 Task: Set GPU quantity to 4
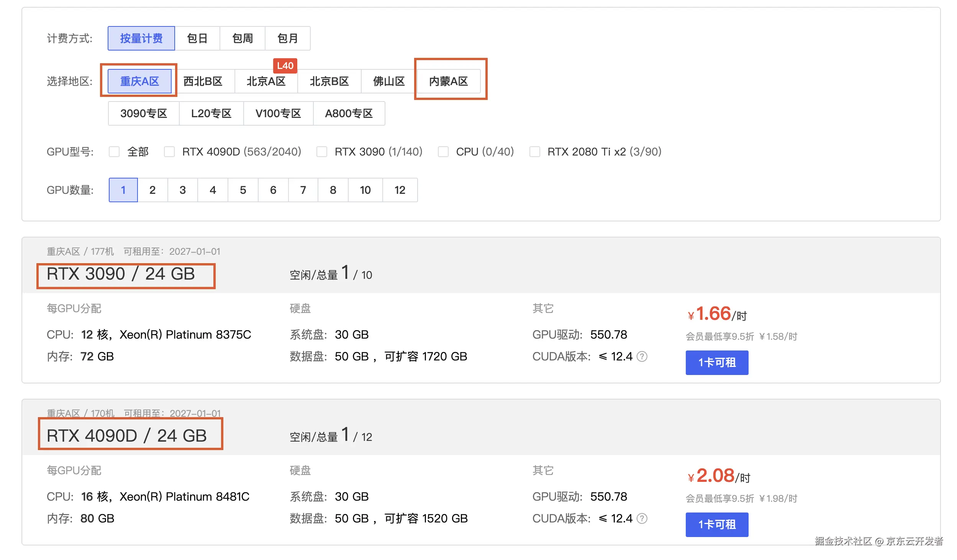pyautogui.click(x=213, y=190)
